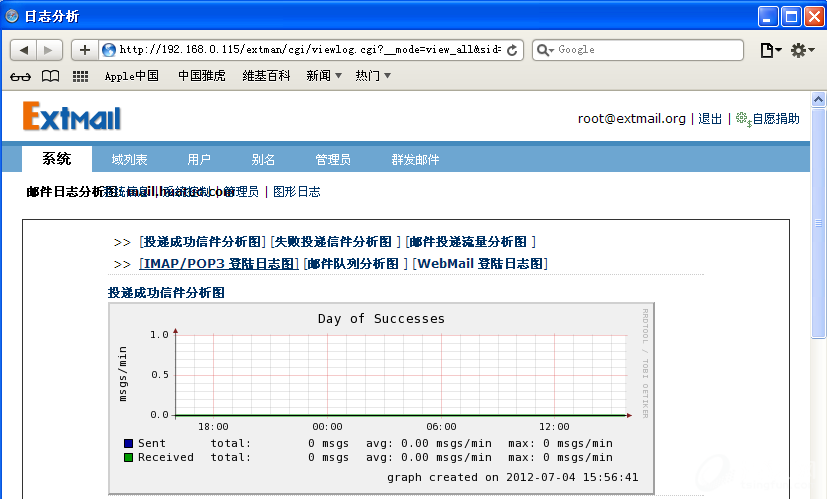Open the Reading List glasses icon
827x499 pixels.
[20, 76]
